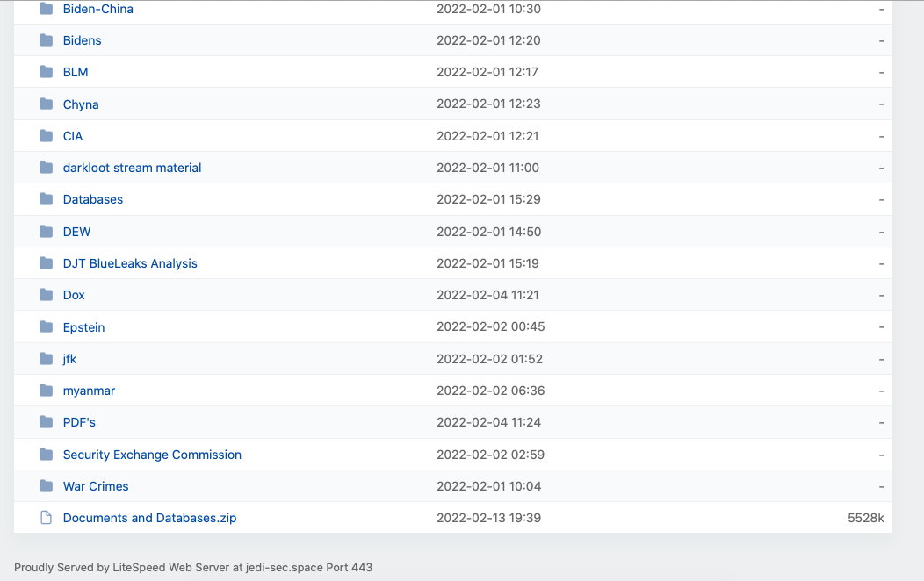
Task: Click folder icon for DJT BlueLeaks Analysis
Action: (x=46, y=263)
